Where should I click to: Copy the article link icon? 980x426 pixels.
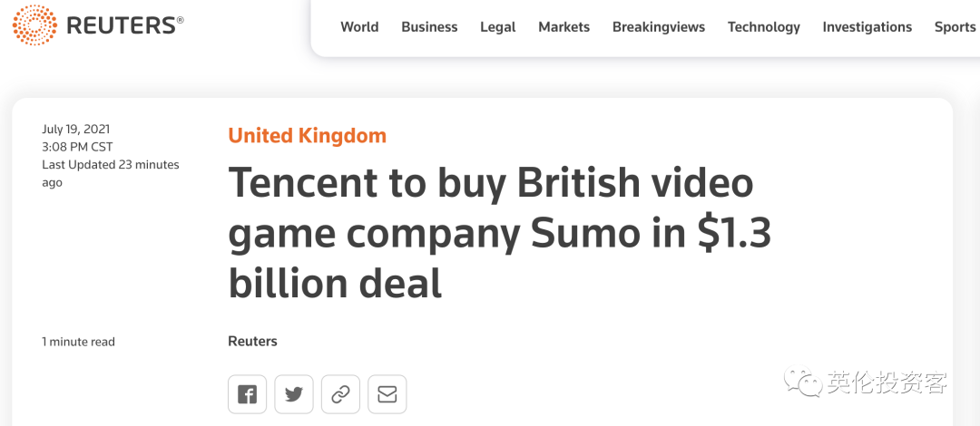[340, 394]
